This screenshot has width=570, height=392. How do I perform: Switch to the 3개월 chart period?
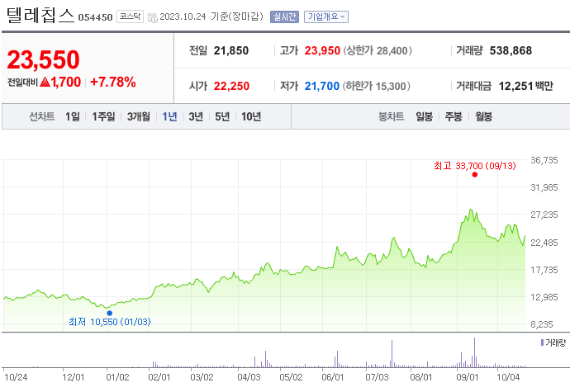point(139,116)
